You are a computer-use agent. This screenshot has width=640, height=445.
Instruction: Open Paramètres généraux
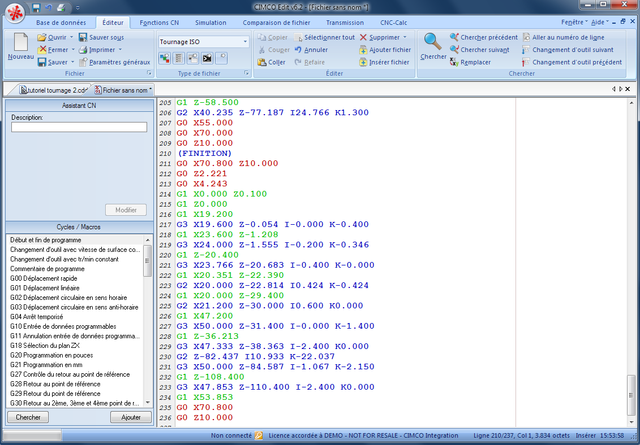[115, 62]
